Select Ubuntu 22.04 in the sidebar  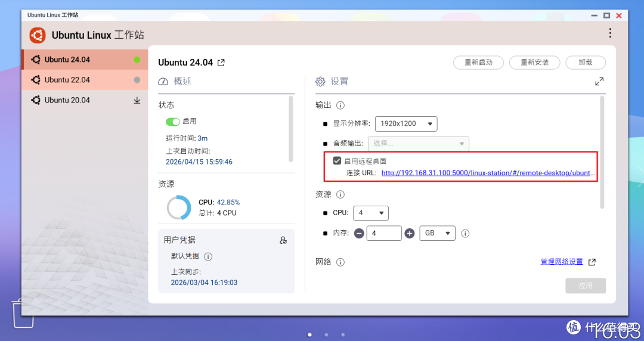click(85, 80)
